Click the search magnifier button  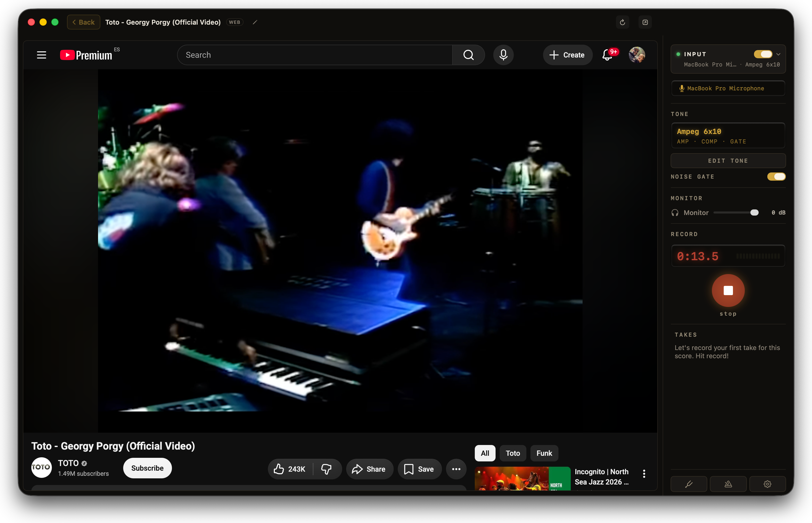click(x=468, y=55)
